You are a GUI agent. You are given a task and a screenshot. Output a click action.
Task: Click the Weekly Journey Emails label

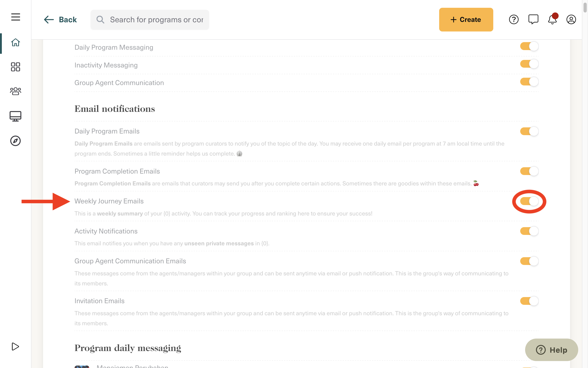(x=109, y=201)
